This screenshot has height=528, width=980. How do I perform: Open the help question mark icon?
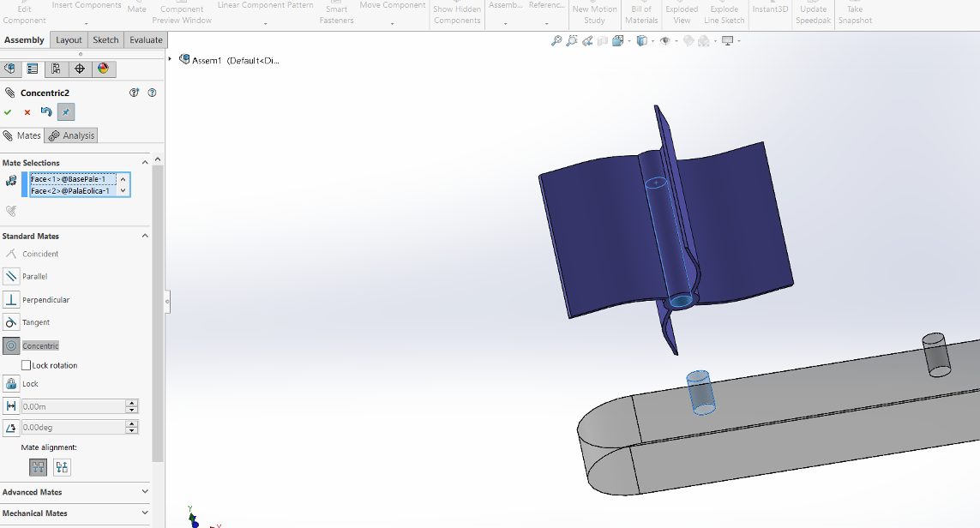(x=152, y=93)
